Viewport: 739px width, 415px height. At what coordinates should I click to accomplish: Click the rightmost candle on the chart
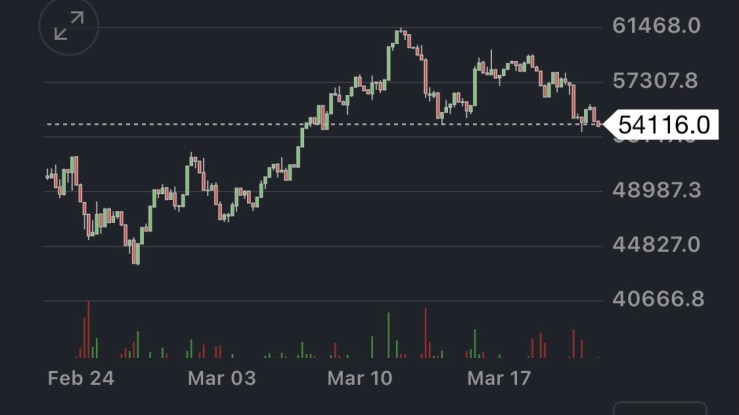click(x=599, y=122)
